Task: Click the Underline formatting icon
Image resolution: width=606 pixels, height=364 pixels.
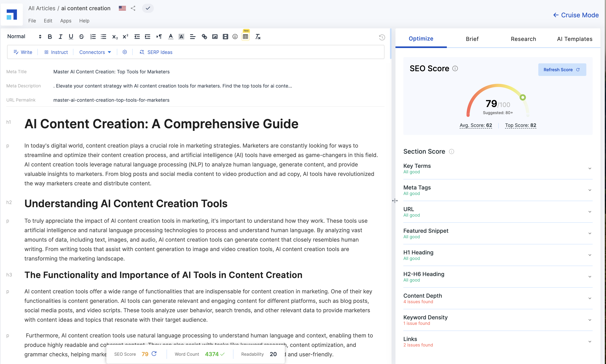Action: click(x=71, y=37)
